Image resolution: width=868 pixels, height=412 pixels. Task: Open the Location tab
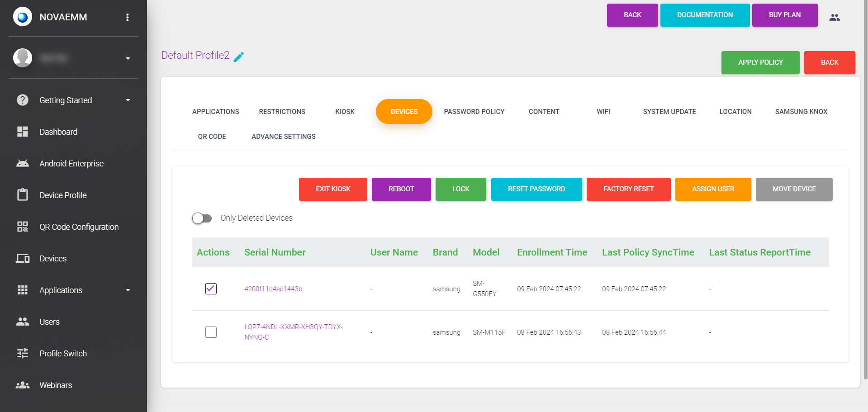click(x=735, y=112)
